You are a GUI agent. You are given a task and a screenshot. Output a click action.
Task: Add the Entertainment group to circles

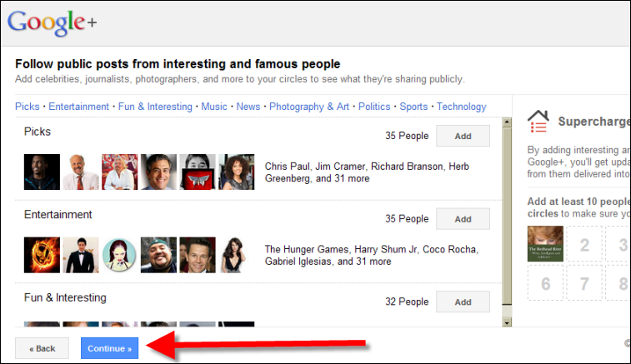click(463, 219)
